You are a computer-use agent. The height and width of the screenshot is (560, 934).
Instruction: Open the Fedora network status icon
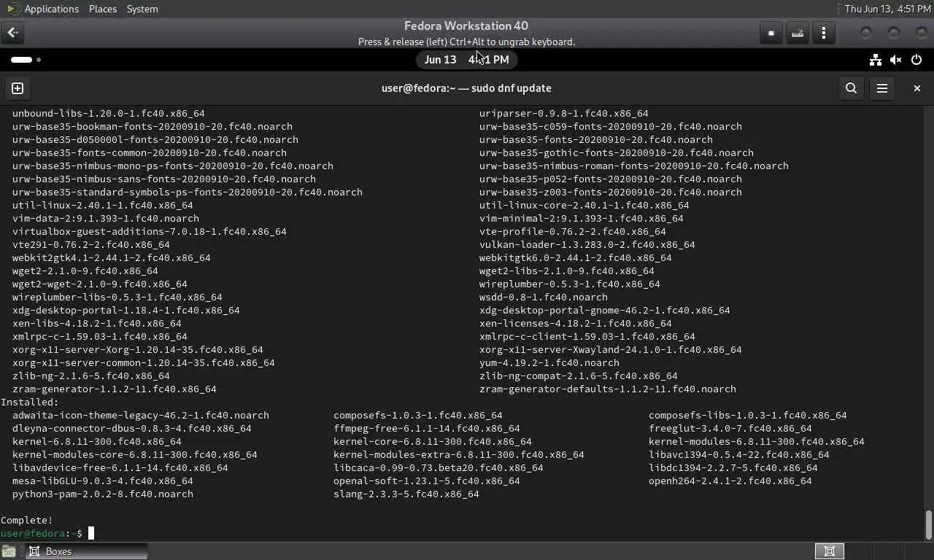(875, 60)
